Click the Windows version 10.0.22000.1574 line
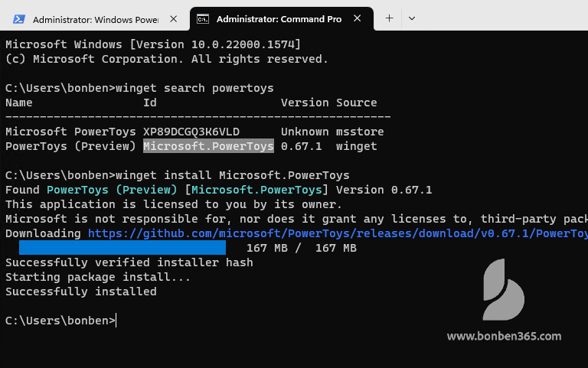The height and width of the screenshot is (368, 588). coord(153,44)
